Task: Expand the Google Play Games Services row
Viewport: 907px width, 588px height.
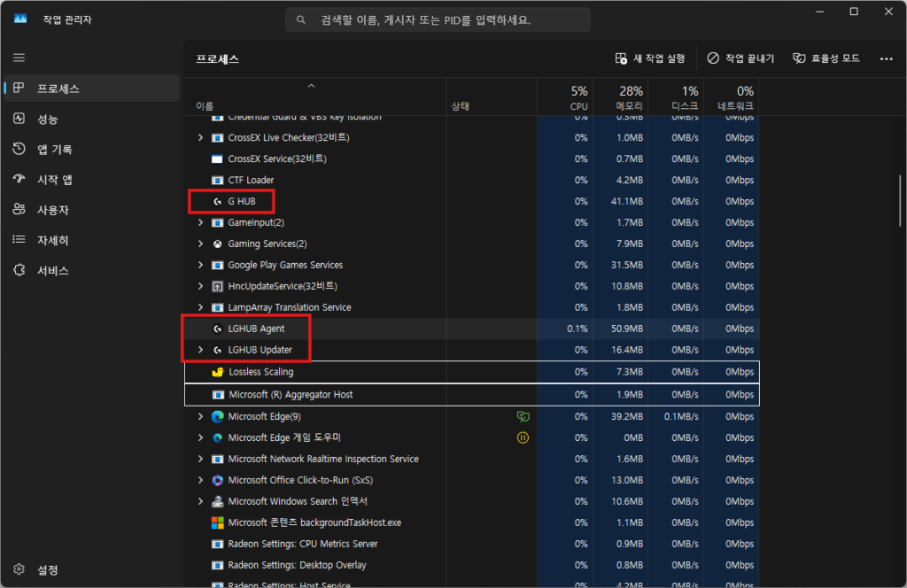Action: tap(200, 265)
